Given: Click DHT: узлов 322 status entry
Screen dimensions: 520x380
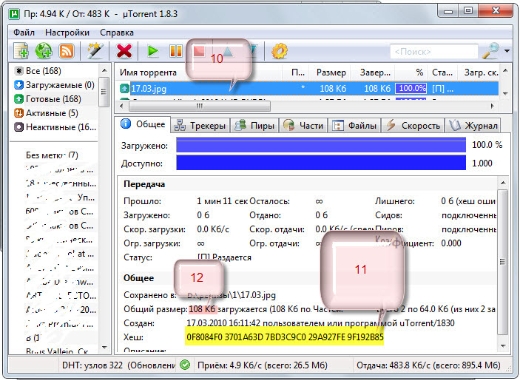Looking at the screenshot, I should [92, 365].
